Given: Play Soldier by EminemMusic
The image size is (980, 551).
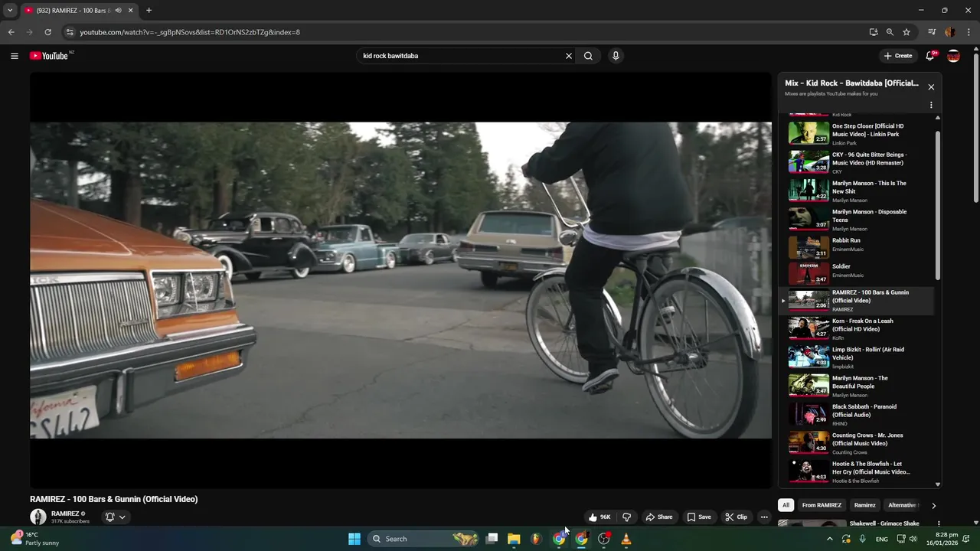Looking at the screenshot, I should [856, 273].
